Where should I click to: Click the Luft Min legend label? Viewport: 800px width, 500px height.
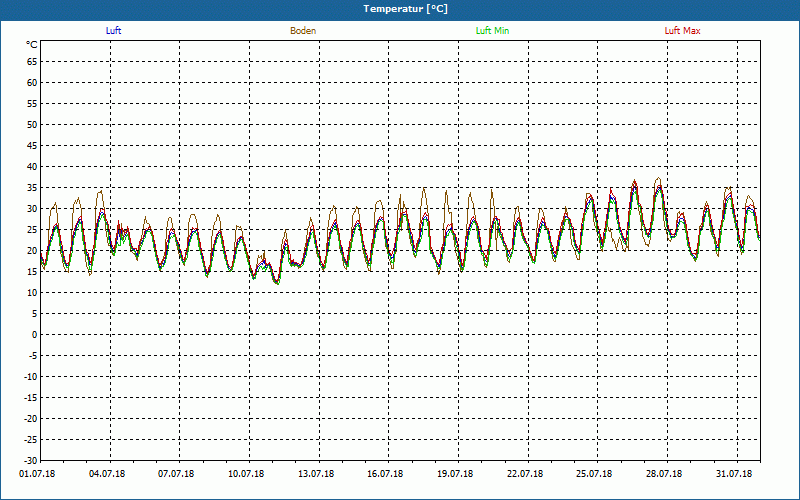[492, 31]
